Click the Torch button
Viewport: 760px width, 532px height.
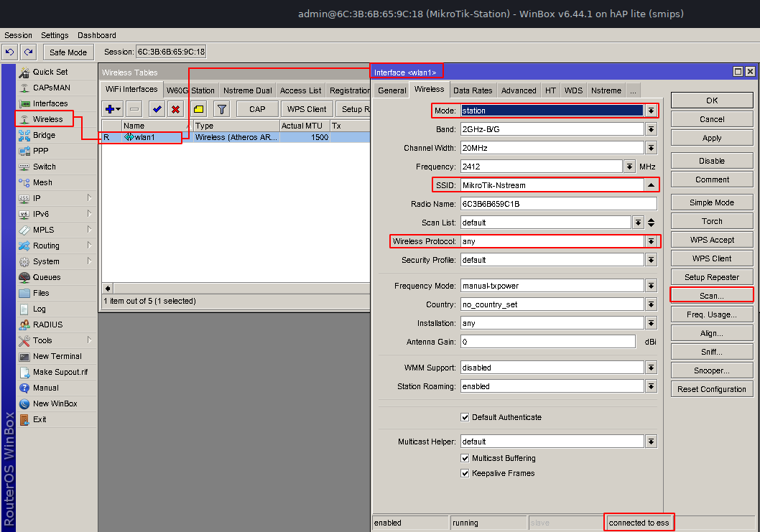[712, 221]
